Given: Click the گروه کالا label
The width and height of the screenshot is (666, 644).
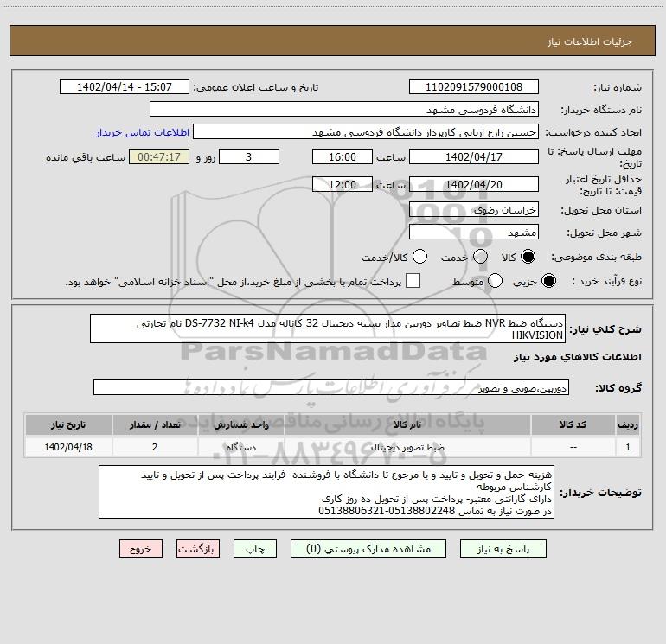Looking at the screenshot, I should coord(618,388).
